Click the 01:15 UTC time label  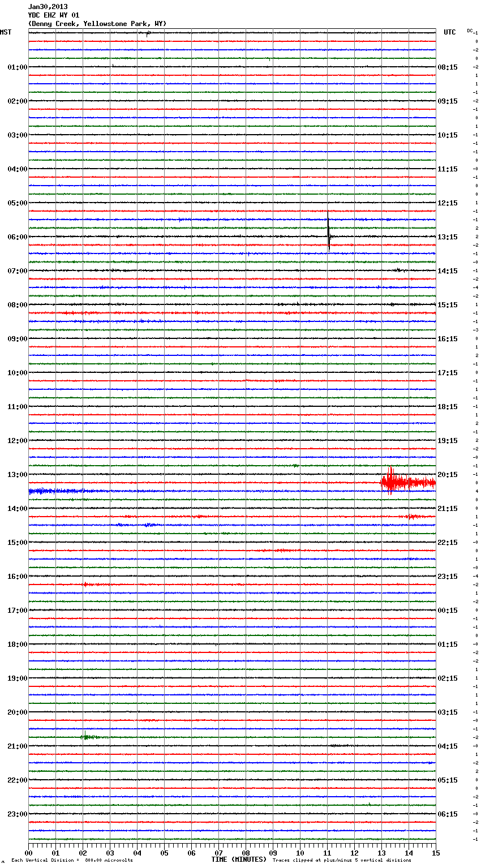(448, 644)
